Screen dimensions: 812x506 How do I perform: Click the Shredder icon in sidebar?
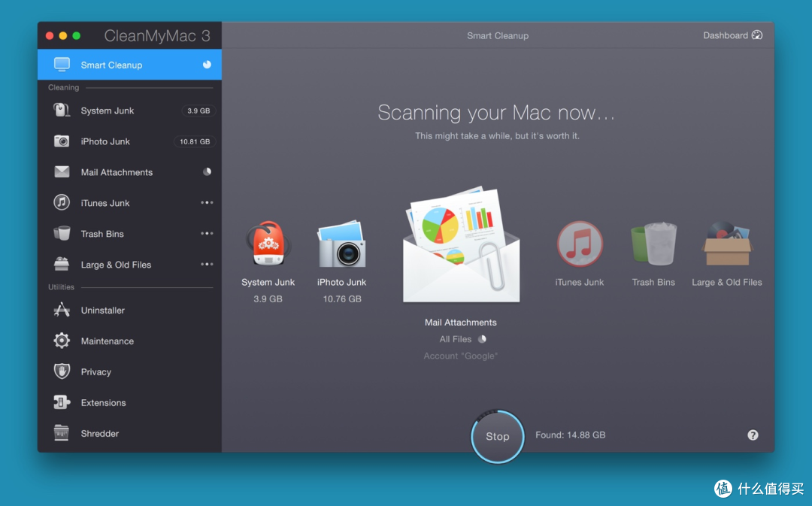pos(62,433)
